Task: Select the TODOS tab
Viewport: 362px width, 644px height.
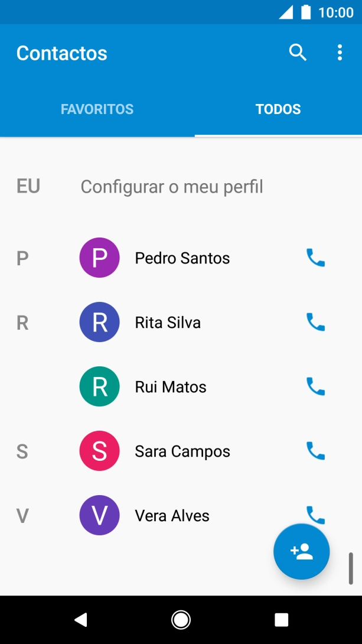Action: [278, 109]
